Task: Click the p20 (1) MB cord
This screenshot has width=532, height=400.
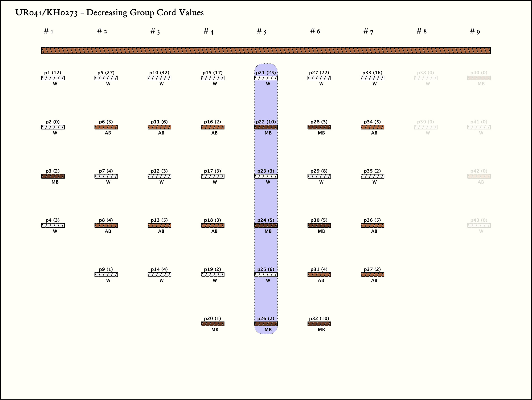Action: click(x=212, y=324)
